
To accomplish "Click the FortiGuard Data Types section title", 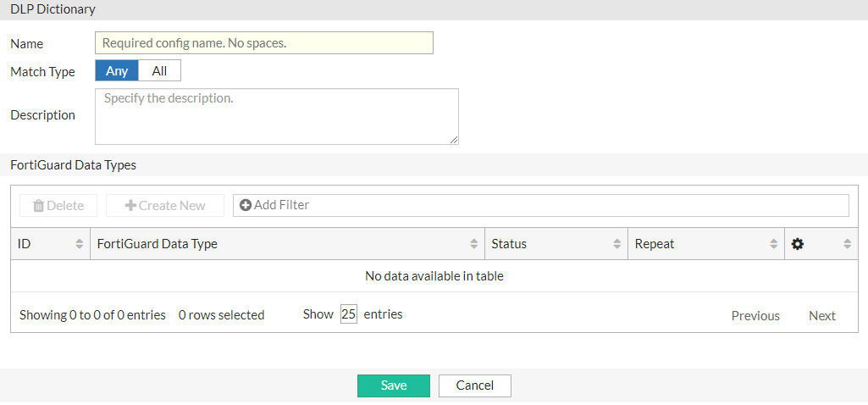I will [x=73, y=165].
